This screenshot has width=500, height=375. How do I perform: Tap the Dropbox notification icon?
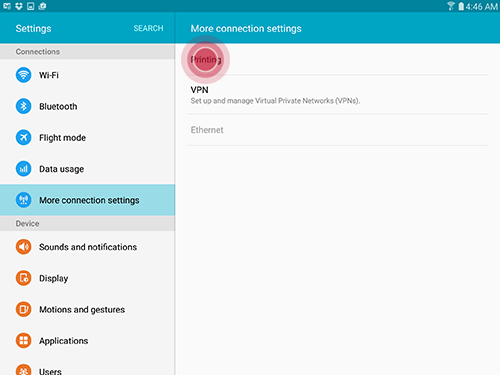(19, 6)
